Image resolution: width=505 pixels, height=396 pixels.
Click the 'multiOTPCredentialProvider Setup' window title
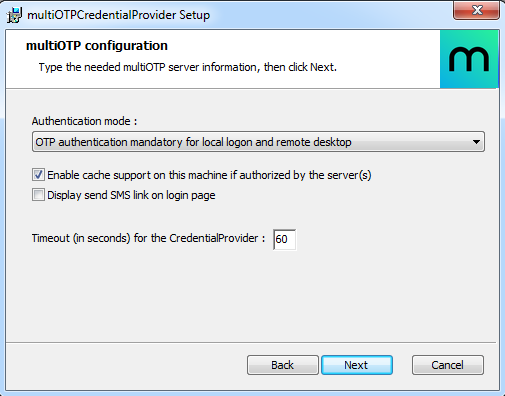coord(119,15)
